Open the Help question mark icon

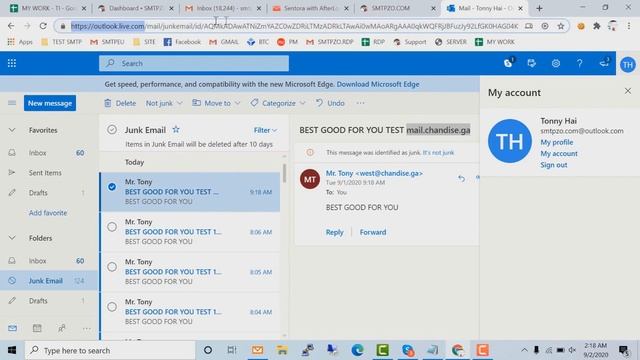point(579,63)
